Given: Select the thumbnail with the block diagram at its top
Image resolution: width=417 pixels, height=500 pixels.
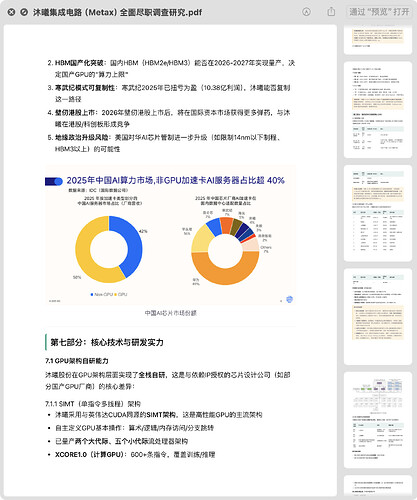Looking at the screenshot, I should tap(378, 420).
